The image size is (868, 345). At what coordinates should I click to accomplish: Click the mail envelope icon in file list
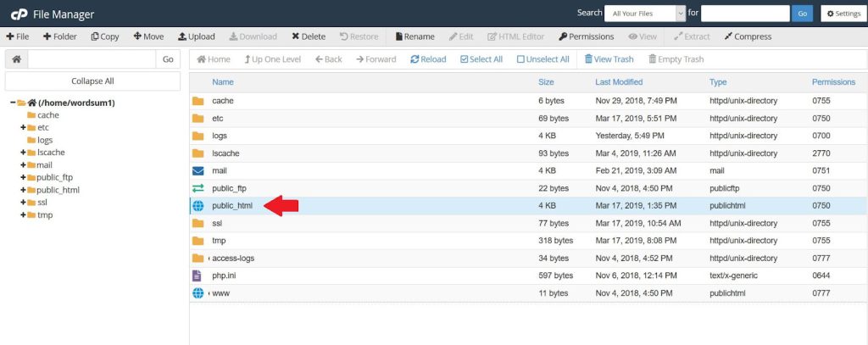[x=198, y=170]
